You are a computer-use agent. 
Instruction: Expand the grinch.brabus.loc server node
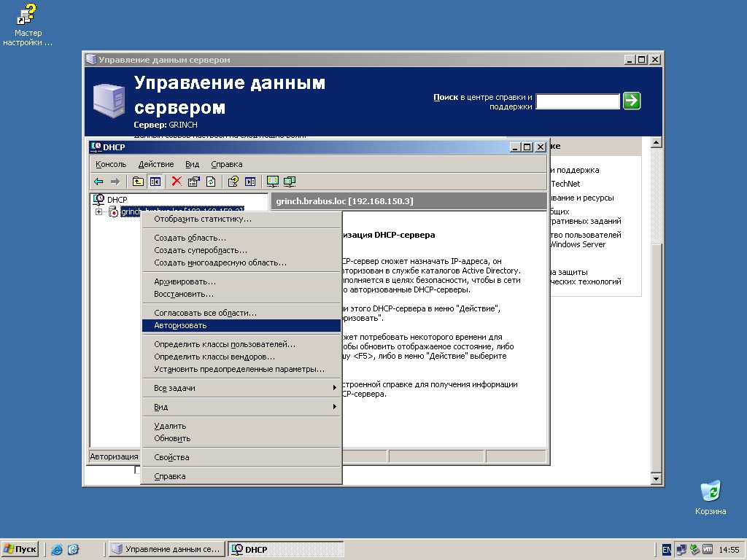[98, 212]
